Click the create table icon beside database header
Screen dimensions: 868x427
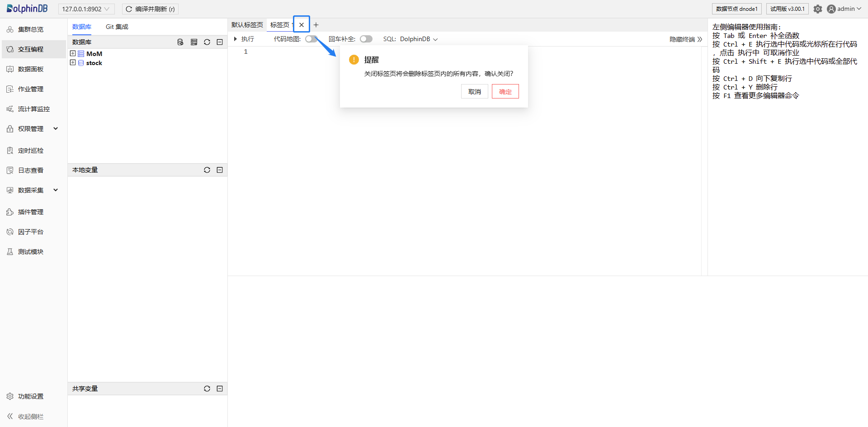(194, 42)
